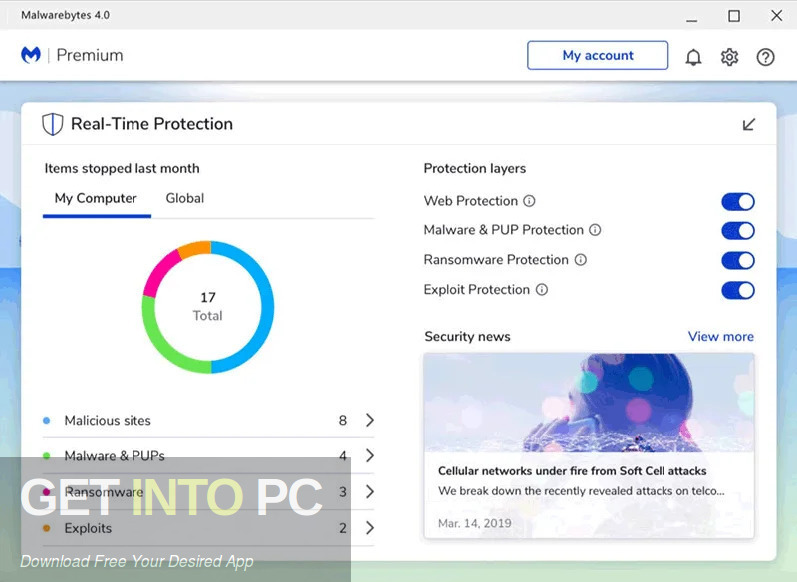
Task: Expand Malware & PUPs details chevron
Action: [x=370, y=455]
